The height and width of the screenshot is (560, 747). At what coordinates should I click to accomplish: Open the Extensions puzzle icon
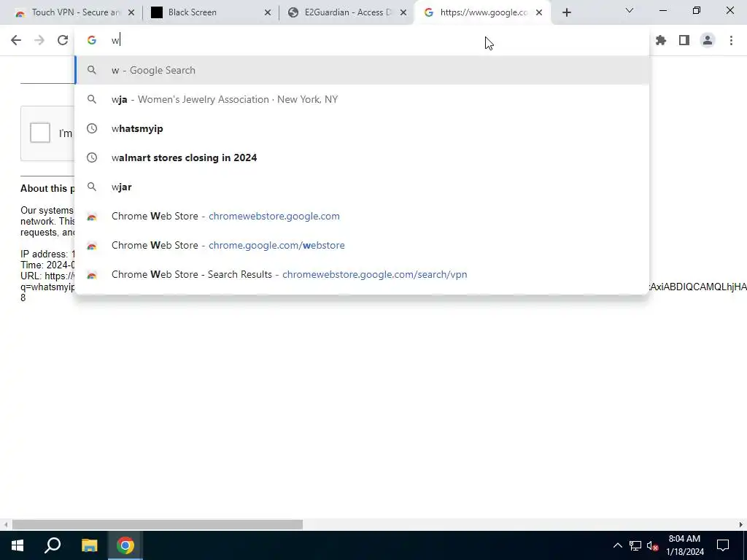(x=661, y=41)
